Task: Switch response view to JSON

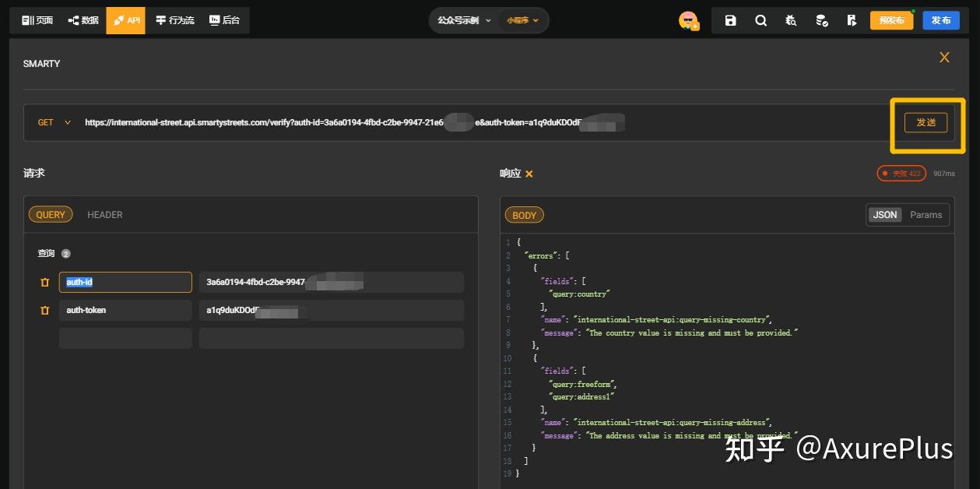Action: [x=885, y=215]
